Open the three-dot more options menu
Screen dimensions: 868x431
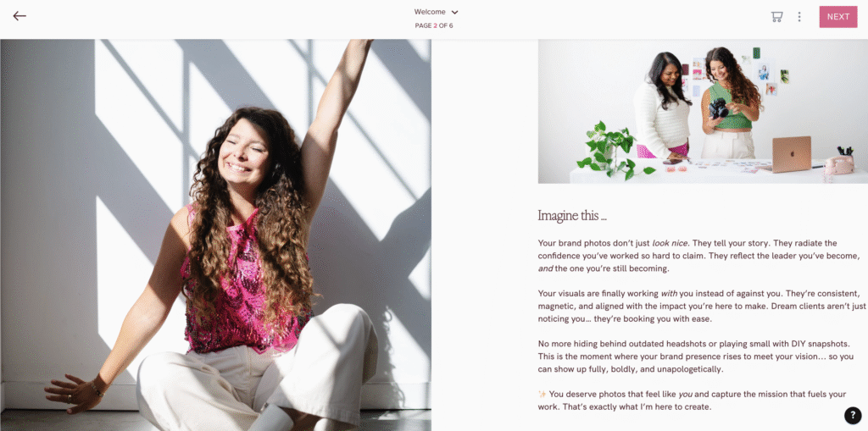click(798, 17)
